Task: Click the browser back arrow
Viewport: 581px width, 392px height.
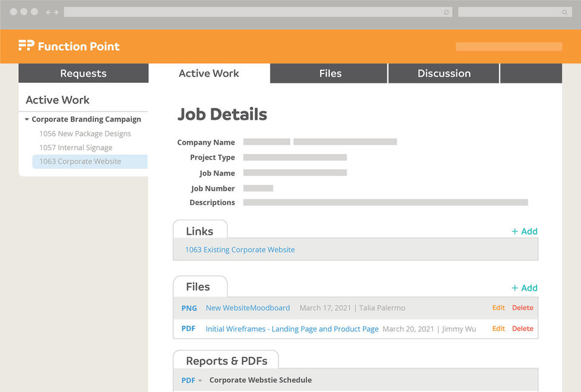Action: point(48,12)
